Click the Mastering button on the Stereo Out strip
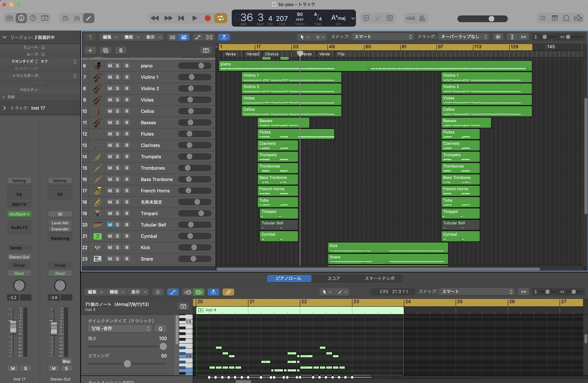This screenshot has width=588, height=383. [60, 239]
